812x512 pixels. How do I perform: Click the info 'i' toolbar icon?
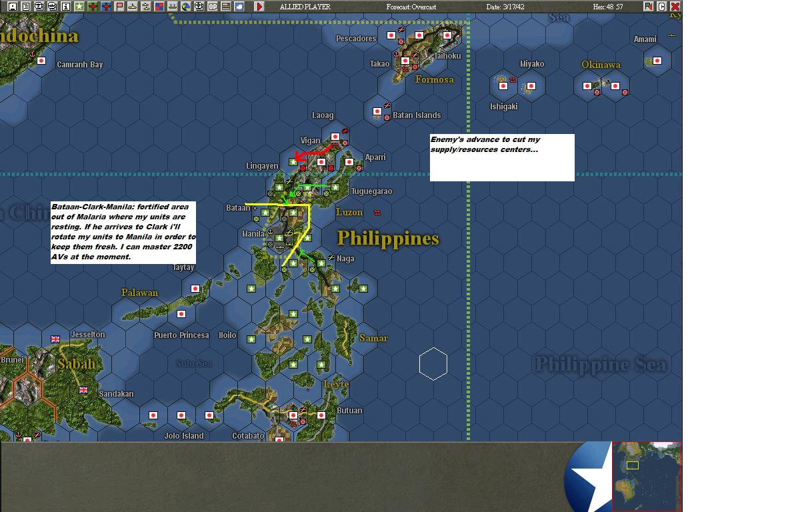tap(66, 6)
